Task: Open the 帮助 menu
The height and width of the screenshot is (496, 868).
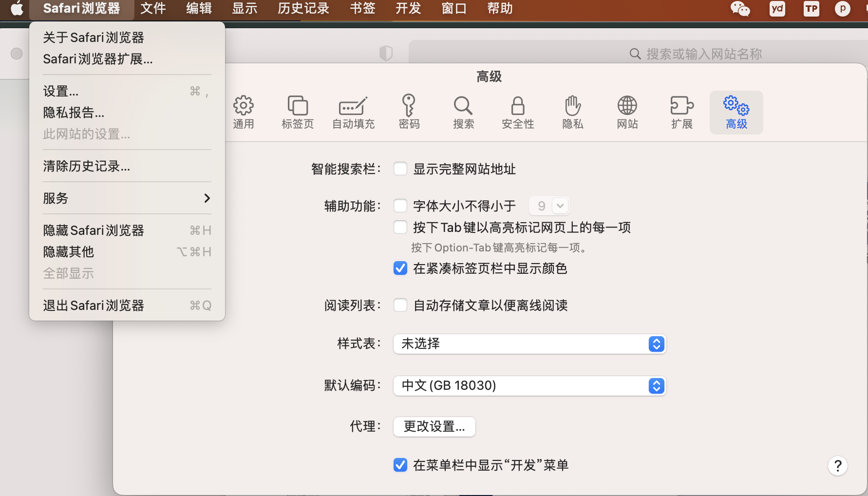Action: [x=500, y=9]
